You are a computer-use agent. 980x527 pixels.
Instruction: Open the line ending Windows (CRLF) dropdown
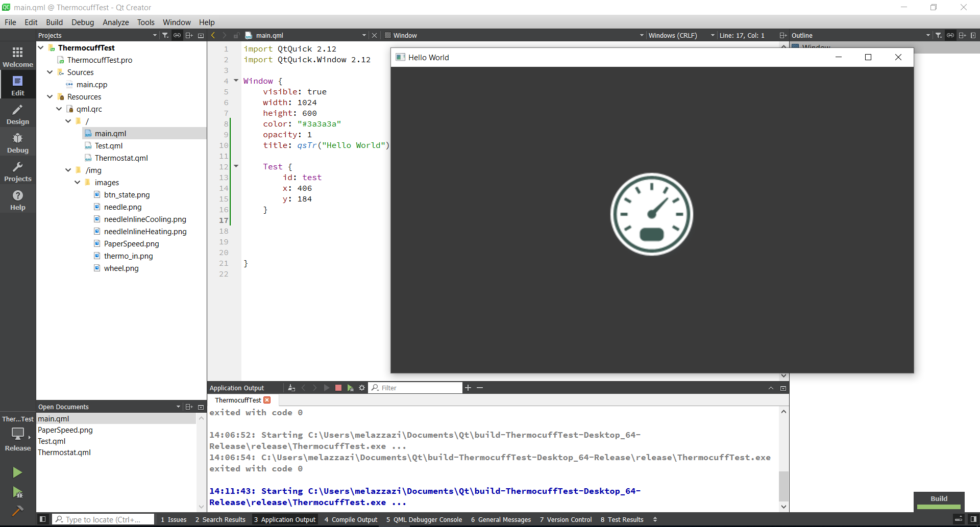coord(681,35)
